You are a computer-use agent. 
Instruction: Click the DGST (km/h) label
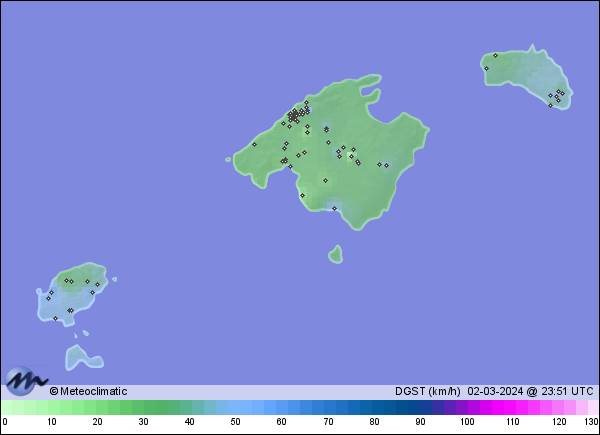[427, 391]
